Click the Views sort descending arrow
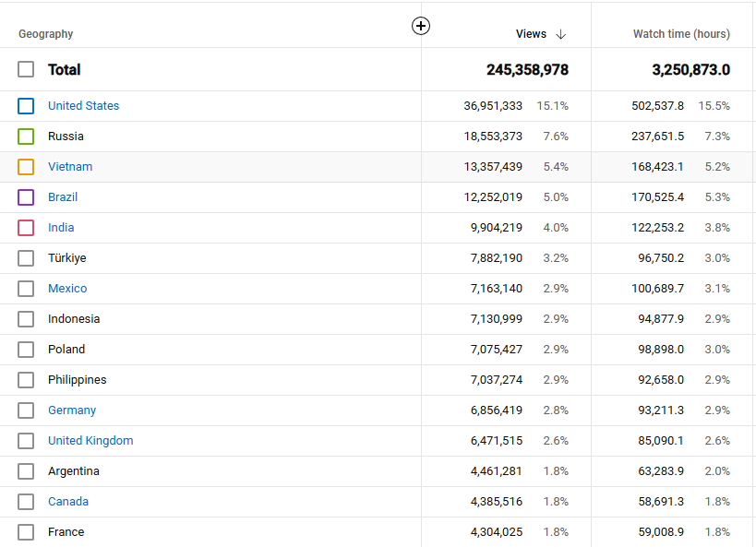Screen dimensions: 756x547 click(560, 34)
